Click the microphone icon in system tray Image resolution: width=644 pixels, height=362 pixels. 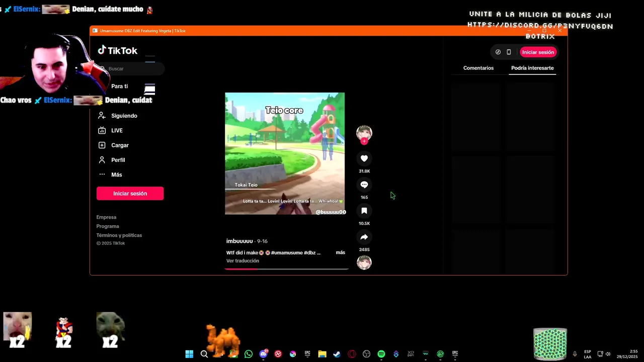coord(575,354)
